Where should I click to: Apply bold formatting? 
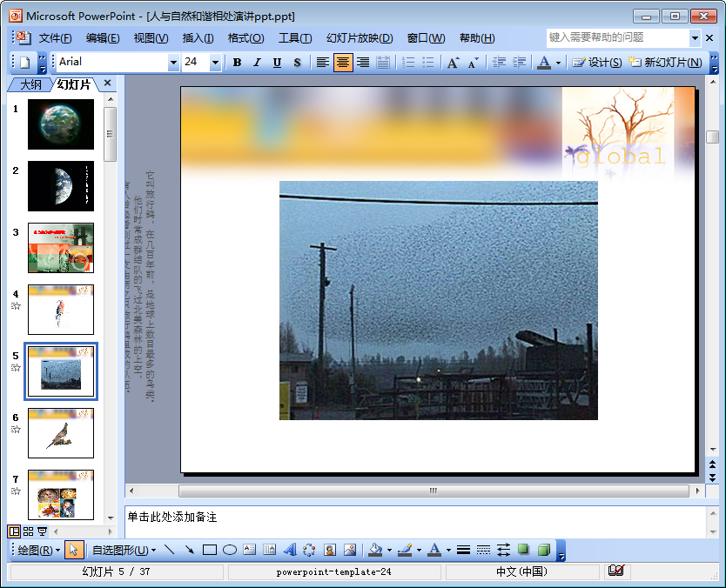point(237,63)
